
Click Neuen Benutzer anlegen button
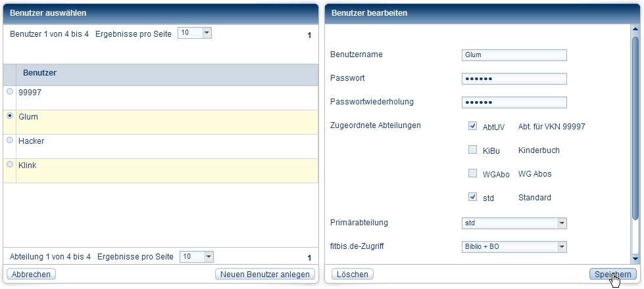click(x=265, y=274)
